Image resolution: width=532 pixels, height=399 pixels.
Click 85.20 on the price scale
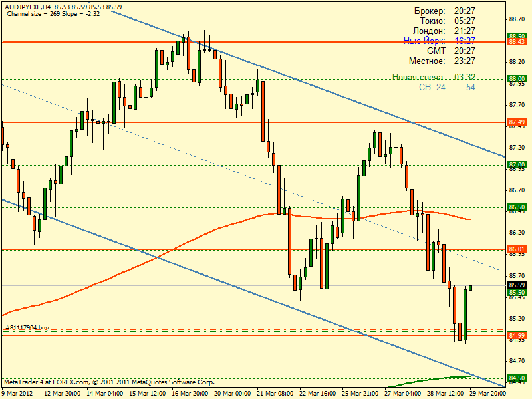click(x=517, y=319)
